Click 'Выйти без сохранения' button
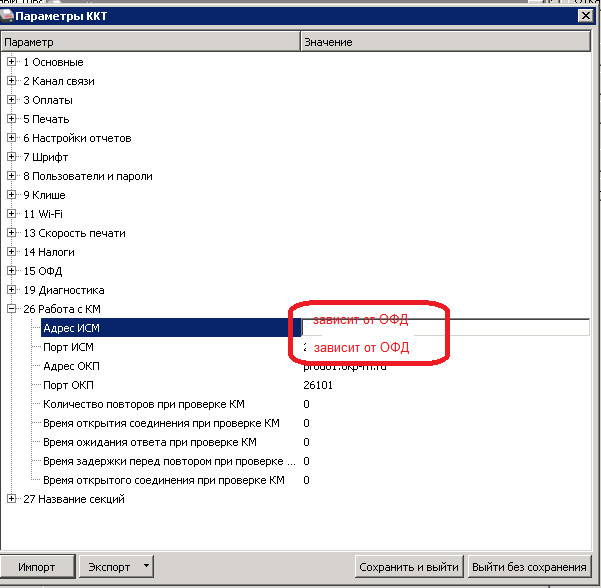The height and width of the screenshot is (588, 601). [x=529, y=567]
